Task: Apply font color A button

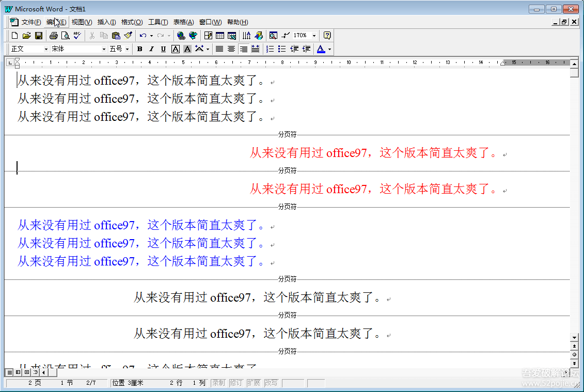Action: pyautogui.click(x=321, y=49)
